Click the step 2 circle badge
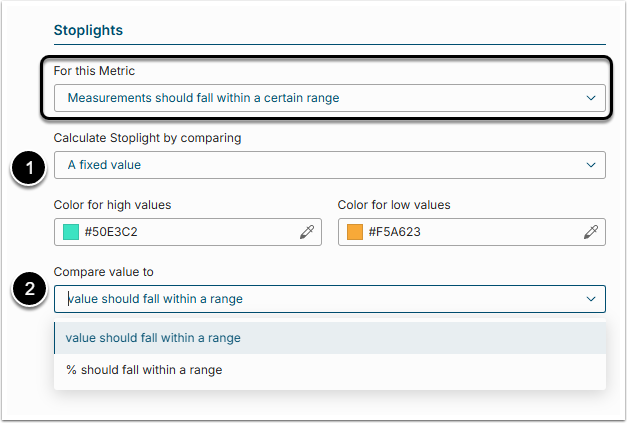The width and height of the screenshot is (627, 423). coord(30,290)
